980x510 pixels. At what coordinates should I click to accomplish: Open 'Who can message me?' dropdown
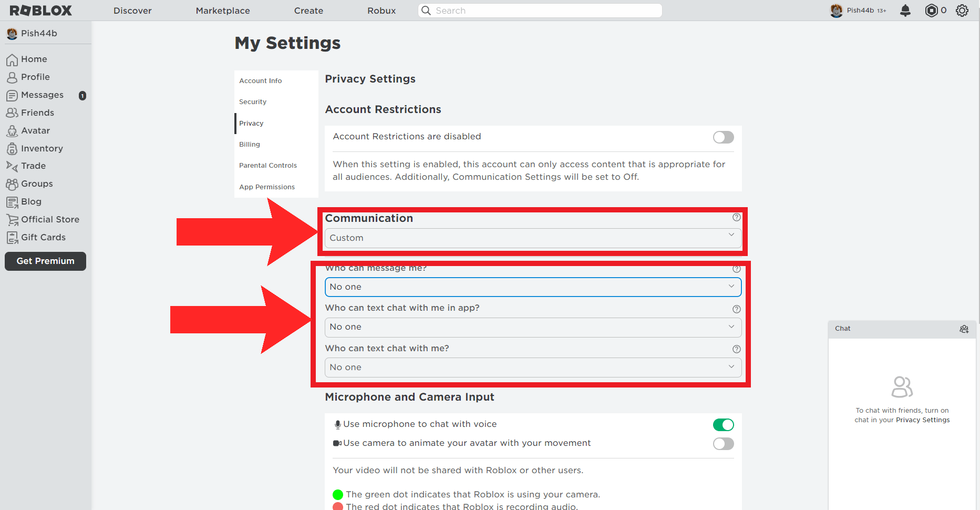(x=533, y=287)
